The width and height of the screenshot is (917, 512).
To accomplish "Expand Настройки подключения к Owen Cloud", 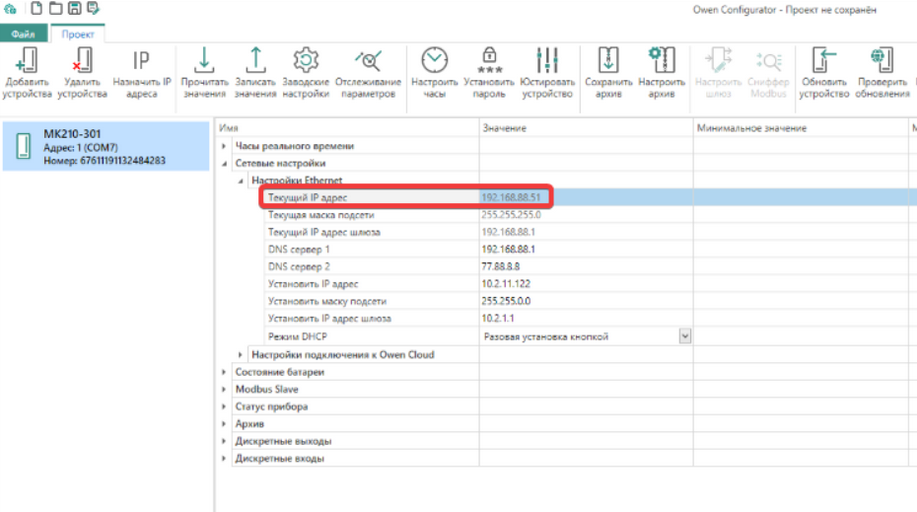I will click(x=240, y=355).
